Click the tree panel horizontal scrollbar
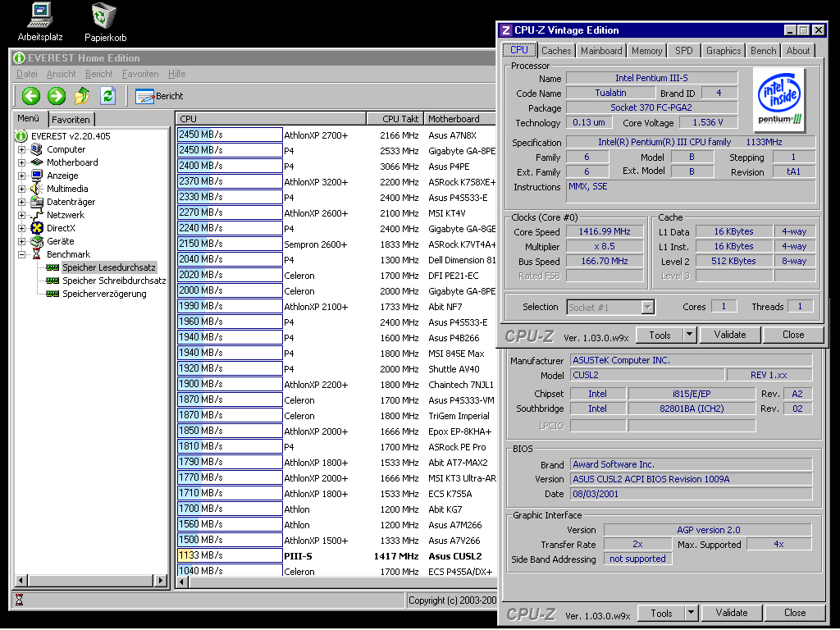 tap(90, 580)
